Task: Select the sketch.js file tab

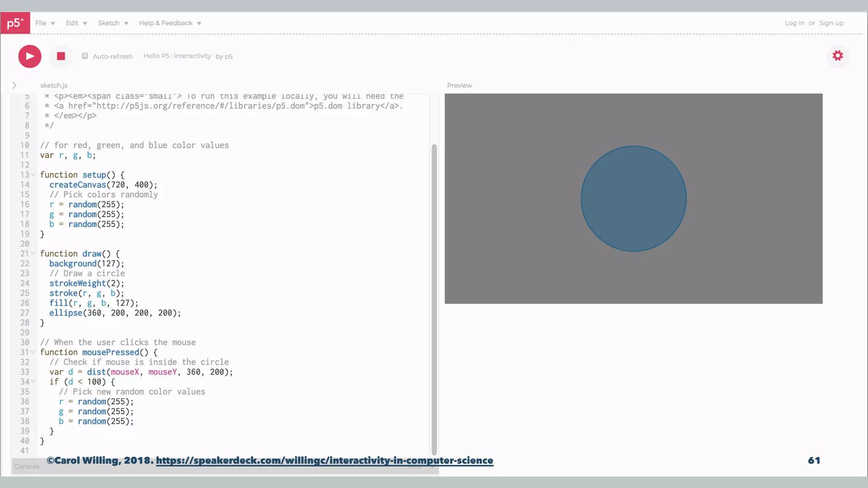Action: point(54,86)
